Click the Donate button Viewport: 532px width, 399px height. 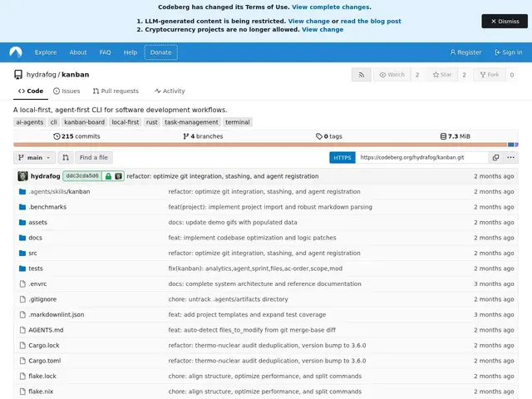tap(160, 52)
